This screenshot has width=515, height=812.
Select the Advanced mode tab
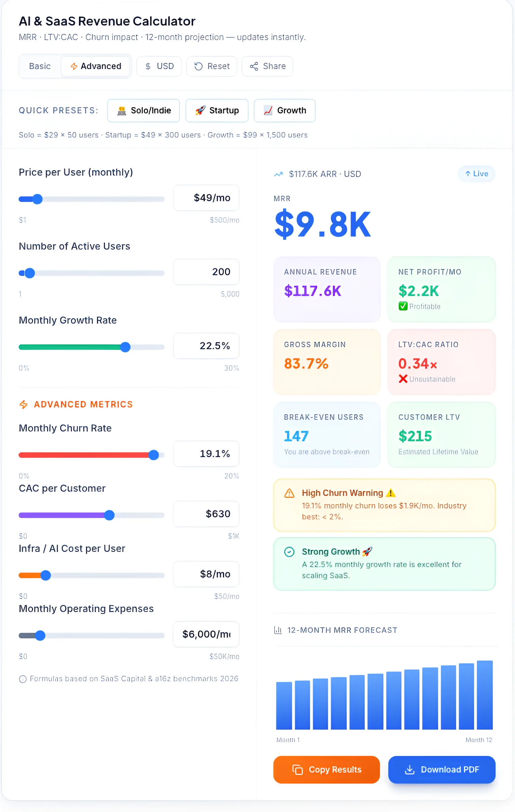coord(96,66)
